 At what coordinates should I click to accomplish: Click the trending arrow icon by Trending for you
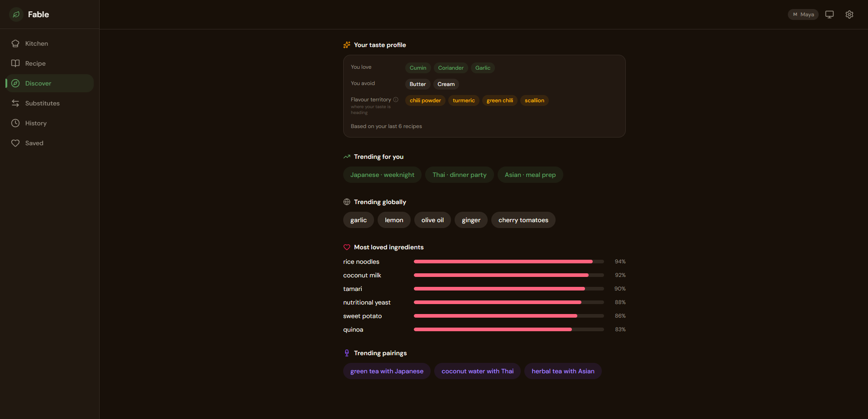(347, 157)
